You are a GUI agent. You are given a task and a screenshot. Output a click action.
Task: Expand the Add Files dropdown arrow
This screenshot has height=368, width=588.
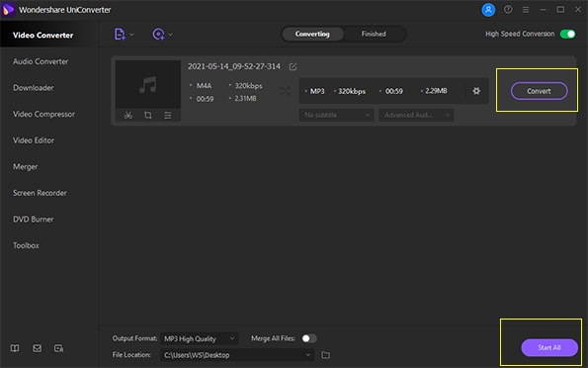(x=131, y=35)
